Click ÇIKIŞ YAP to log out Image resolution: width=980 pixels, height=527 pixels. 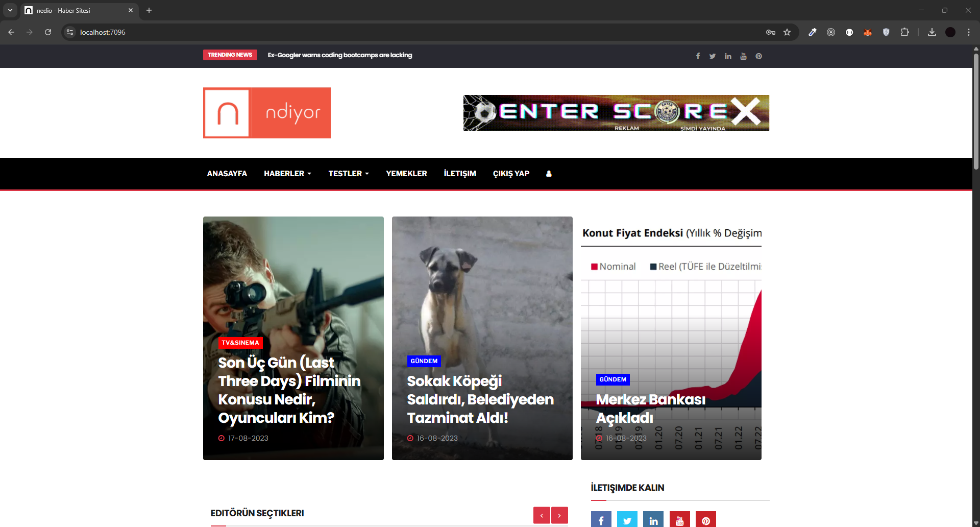click(x=511, y=174)
